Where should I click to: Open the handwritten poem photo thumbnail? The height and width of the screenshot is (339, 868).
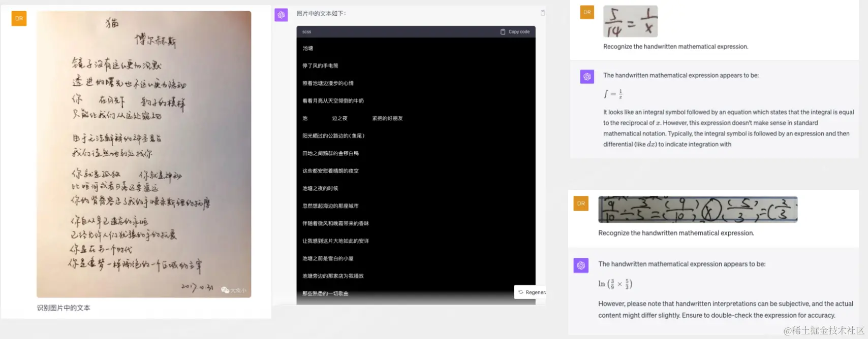(x=144, y=154)
